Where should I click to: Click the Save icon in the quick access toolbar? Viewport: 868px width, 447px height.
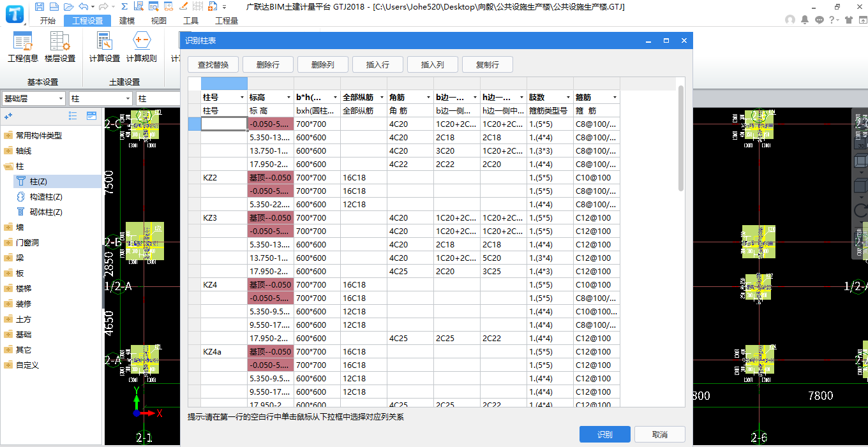coord(40,6)
